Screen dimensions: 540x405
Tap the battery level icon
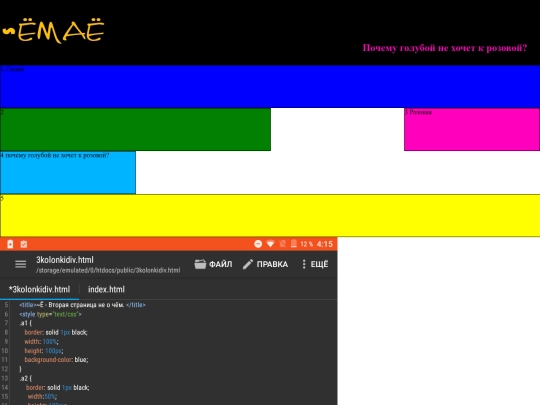pyautogui.click(x=294, y=244)
